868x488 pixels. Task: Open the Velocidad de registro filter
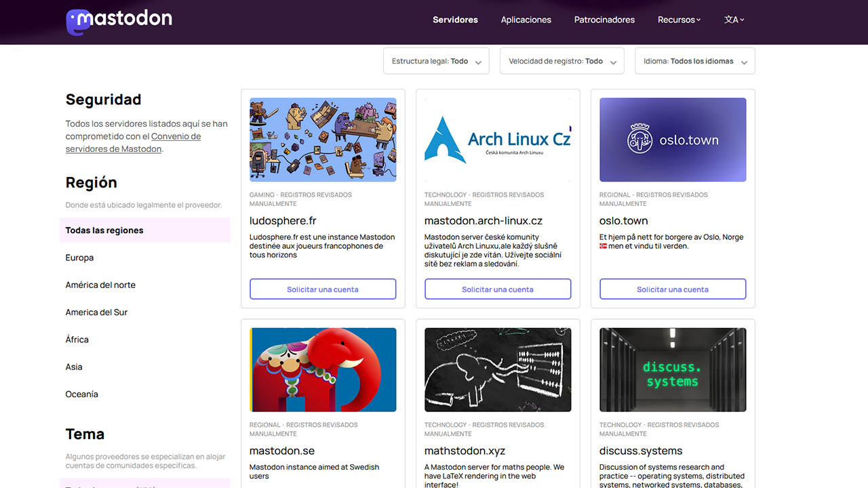click(x=561, y=60)
